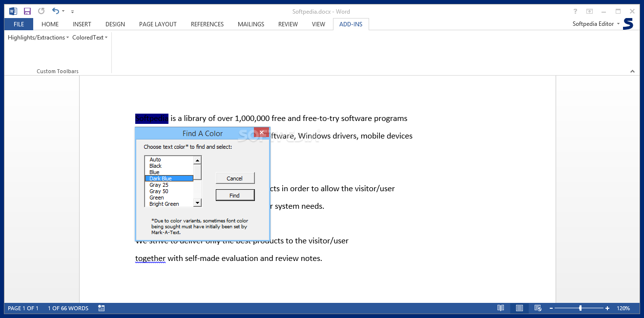Select Gray 25 in the color list
Image resolution: width=644 pixels, height=318 pixels.
point(169,185)
